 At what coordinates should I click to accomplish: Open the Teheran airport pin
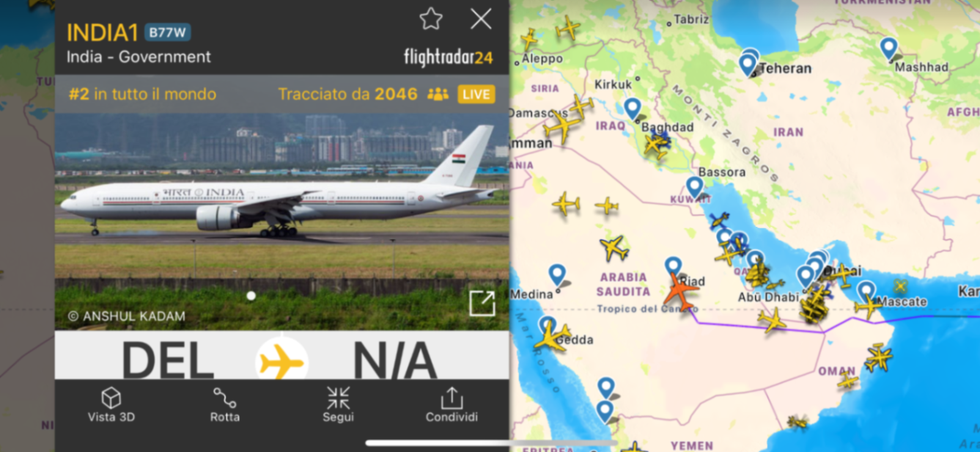pyautogui.click(x=747, y=65)
